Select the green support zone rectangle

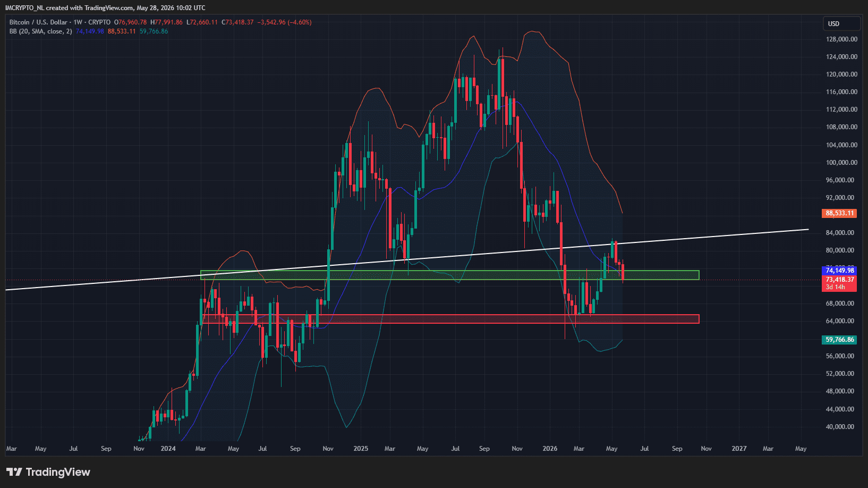point(449,275)
